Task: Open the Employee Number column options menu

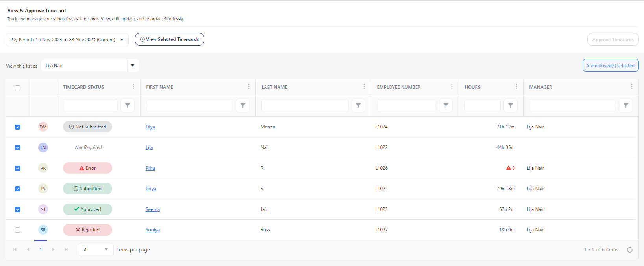Action: 452,86
